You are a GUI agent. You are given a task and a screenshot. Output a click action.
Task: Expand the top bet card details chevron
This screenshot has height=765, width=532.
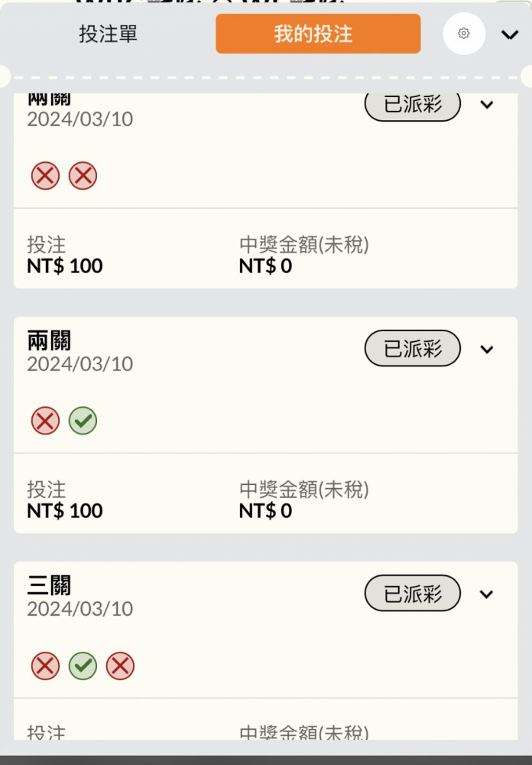(487, 104)
